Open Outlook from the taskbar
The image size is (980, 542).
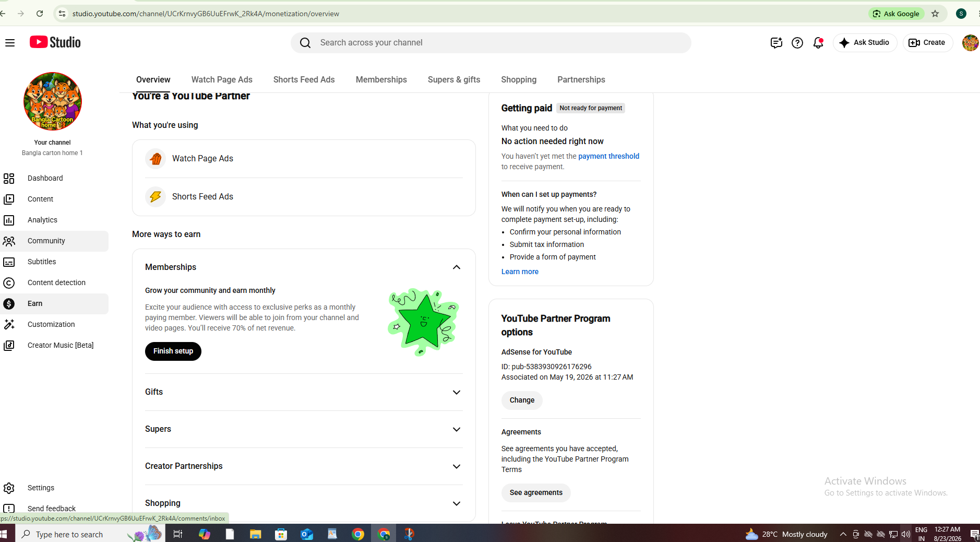(x=307, y=534)
